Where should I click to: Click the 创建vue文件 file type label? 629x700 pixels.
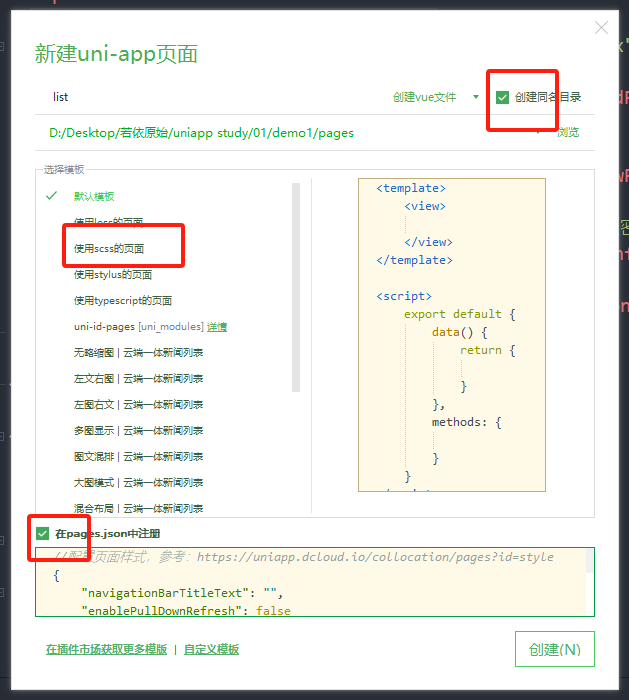tap(425, 97)
